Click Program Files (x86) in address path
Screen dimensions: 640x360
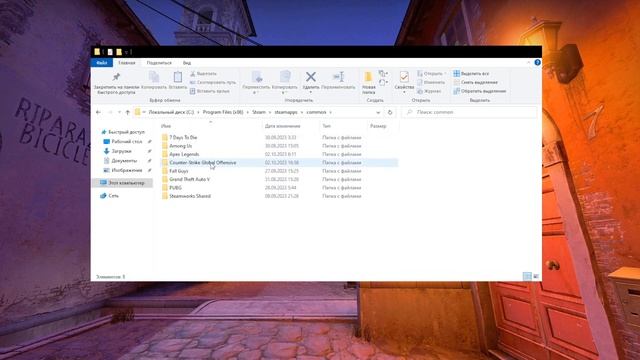[223, 112]
